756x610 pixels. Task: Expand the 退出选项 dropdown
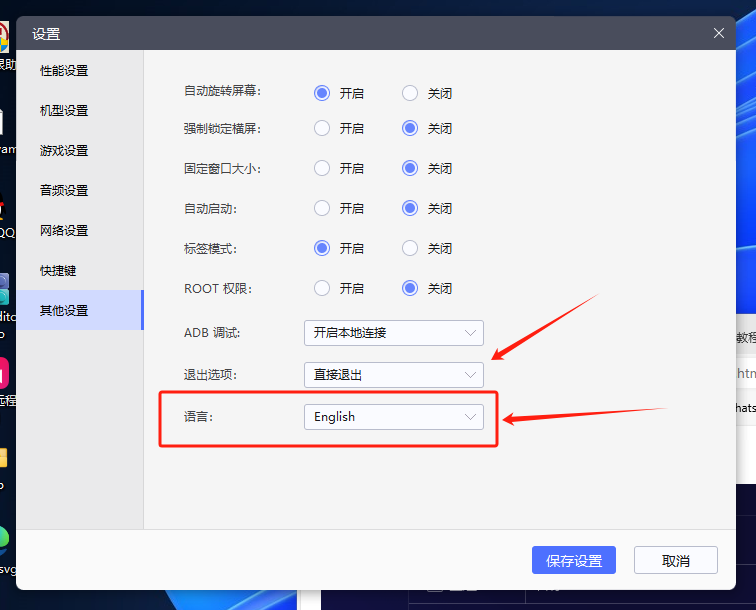coord(393,375)
